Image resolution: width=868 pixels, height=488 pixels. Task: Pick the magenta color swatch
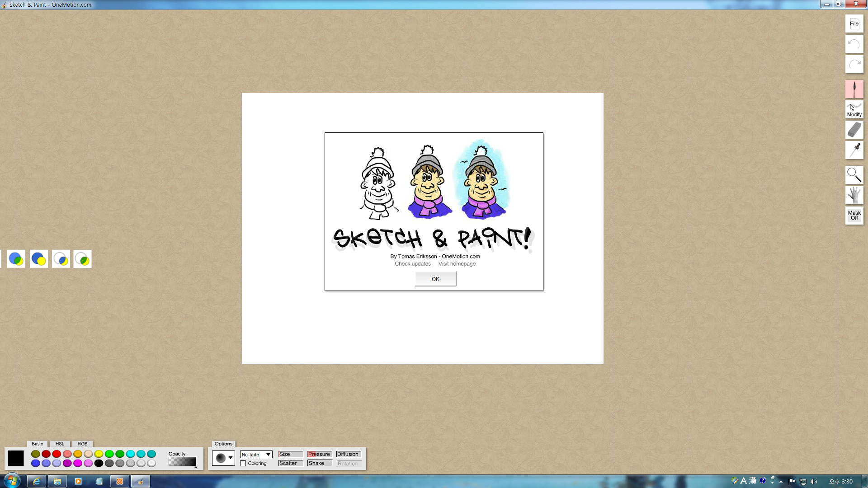[78, 463]
